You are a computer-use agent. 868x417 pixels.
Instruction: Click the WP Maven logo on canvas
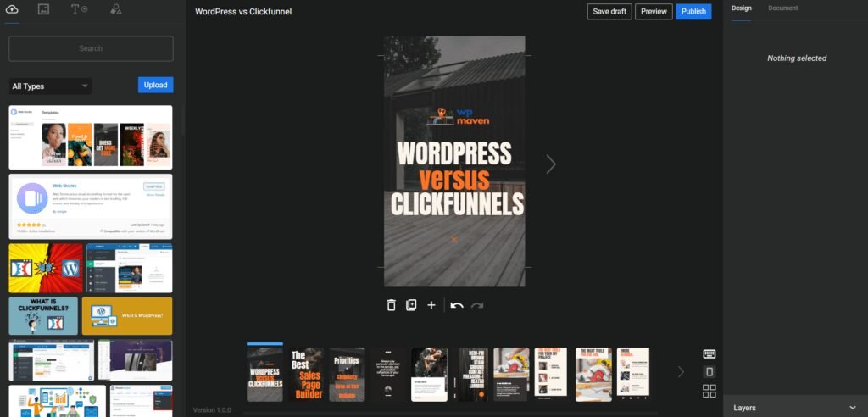click(458, 116)
